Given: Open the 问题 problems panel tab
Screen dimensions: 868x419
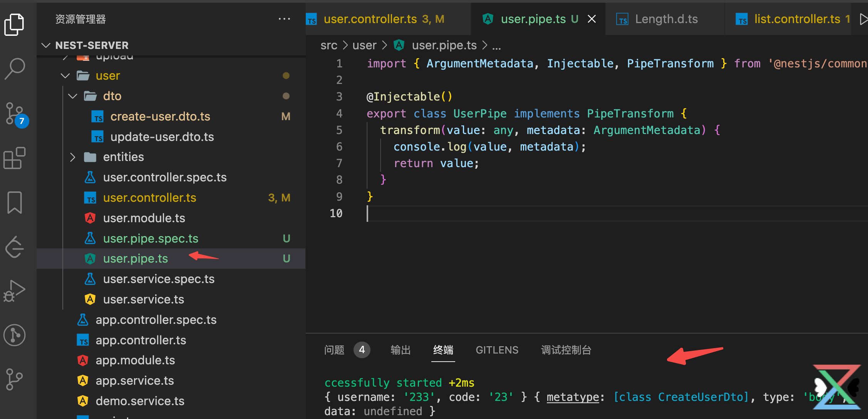Looking at the screenshot, I should coord(334,350).
